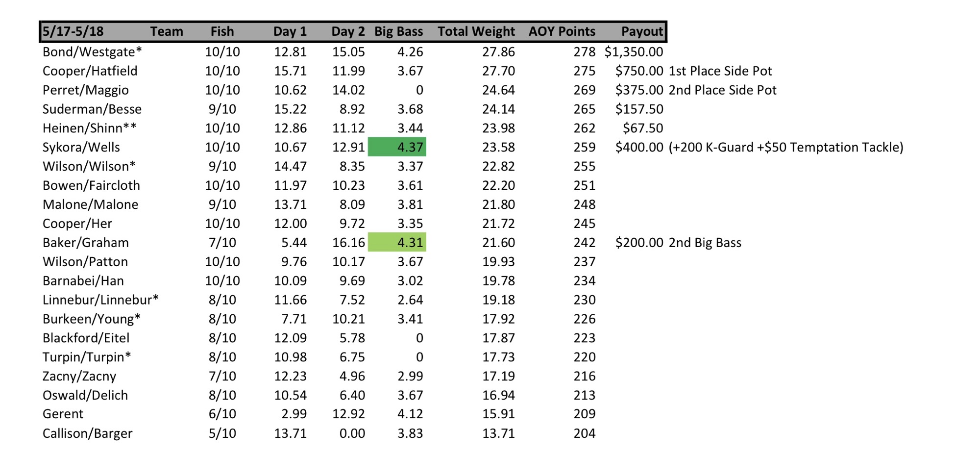
Task: Click the light green 4.31 cell
Action: 397,243
